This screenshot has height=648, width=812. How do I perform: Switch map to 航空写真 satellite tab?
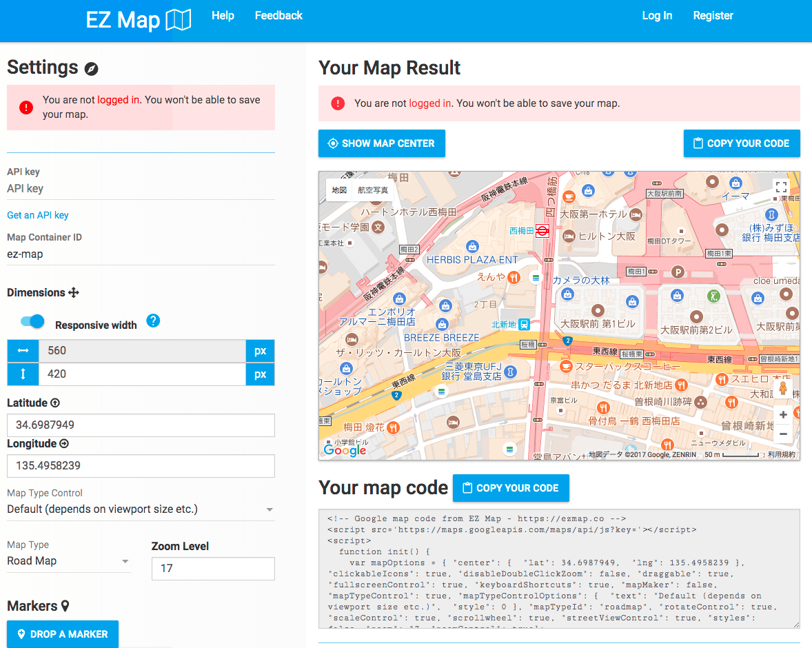click(373, 190)
